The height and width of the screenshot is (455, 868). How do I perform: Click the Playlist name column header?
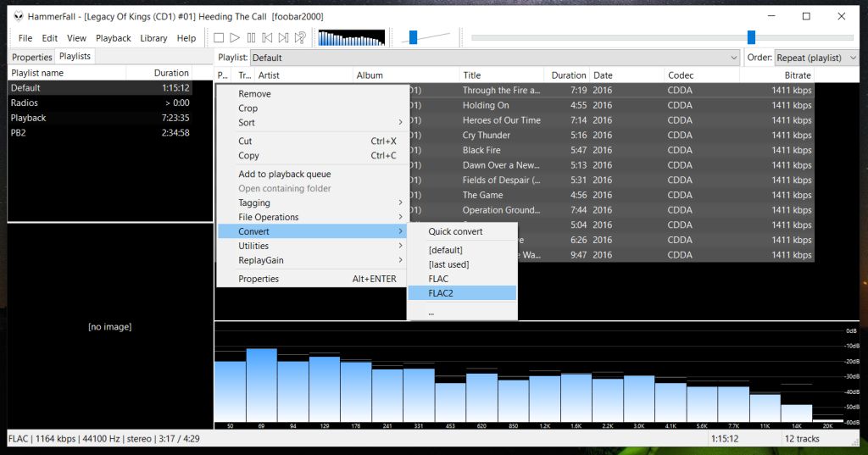click(67, 73)
